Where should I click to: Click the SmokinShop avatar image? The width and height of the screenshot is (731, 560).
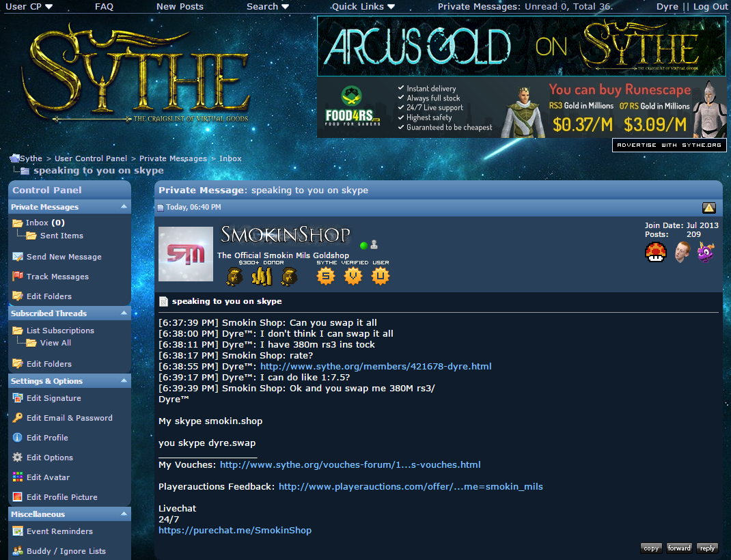coord(186,254)
